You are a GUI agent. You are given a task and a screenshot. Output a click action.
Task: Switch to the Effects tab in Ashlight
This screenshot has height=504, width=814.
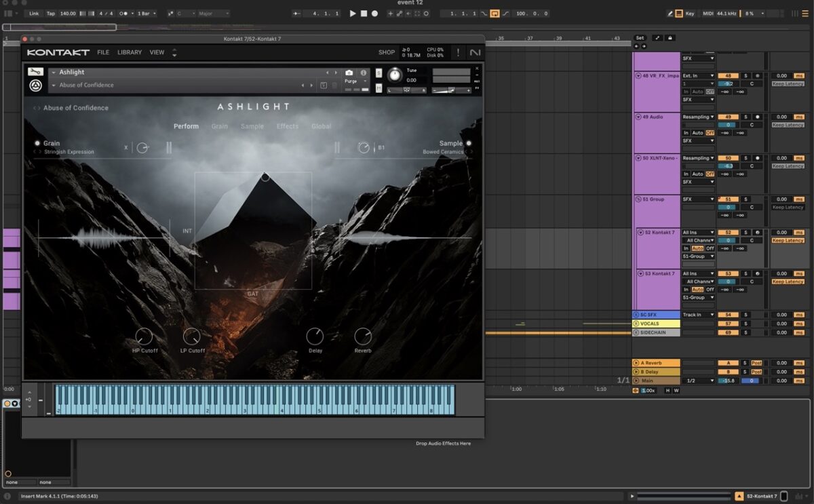pos(287,126)
